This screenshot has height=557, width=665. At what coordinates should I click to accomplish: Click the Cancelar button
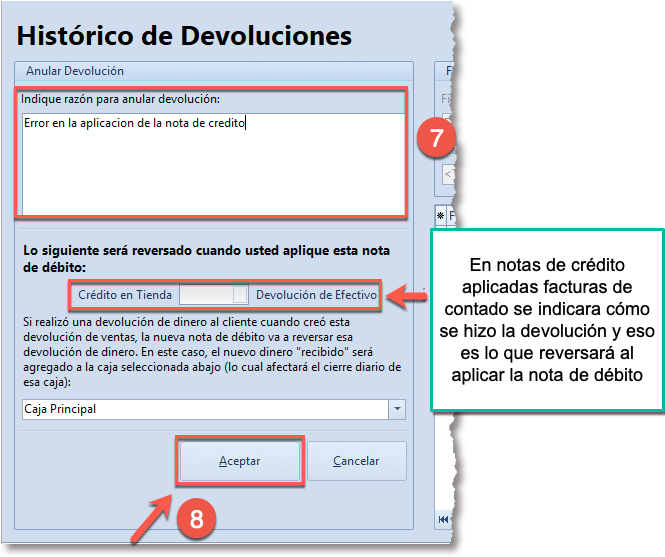[356, 461]
